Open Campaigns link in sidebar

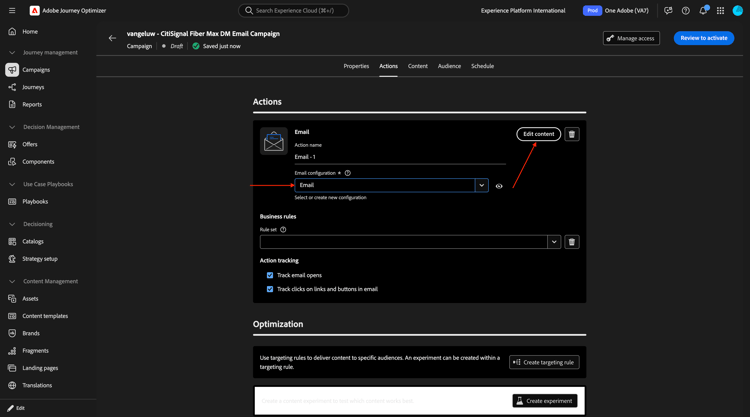point(36,70)
